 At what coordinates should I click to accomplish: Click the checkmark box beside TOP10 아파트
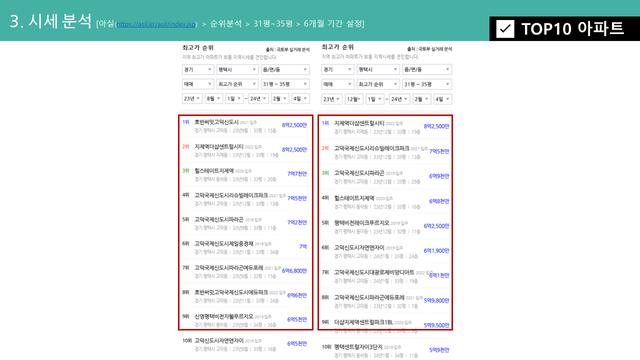pos(505,29)
